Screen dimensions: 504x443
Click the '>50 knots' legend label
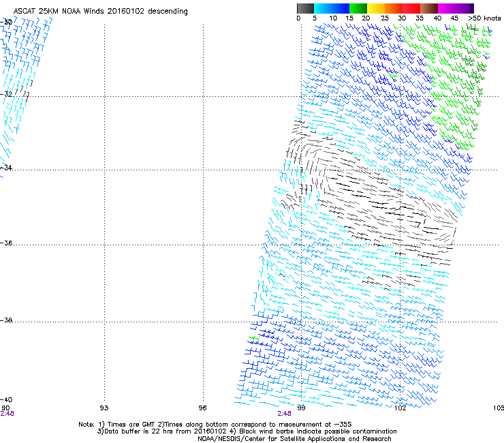tap(484, 18)
